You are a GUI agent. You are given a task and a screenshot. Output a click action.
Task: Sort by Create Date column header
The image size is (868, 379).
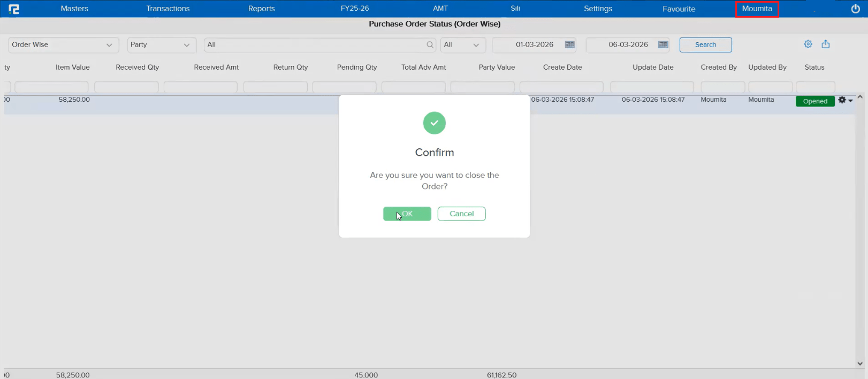(x=562, y=67)
